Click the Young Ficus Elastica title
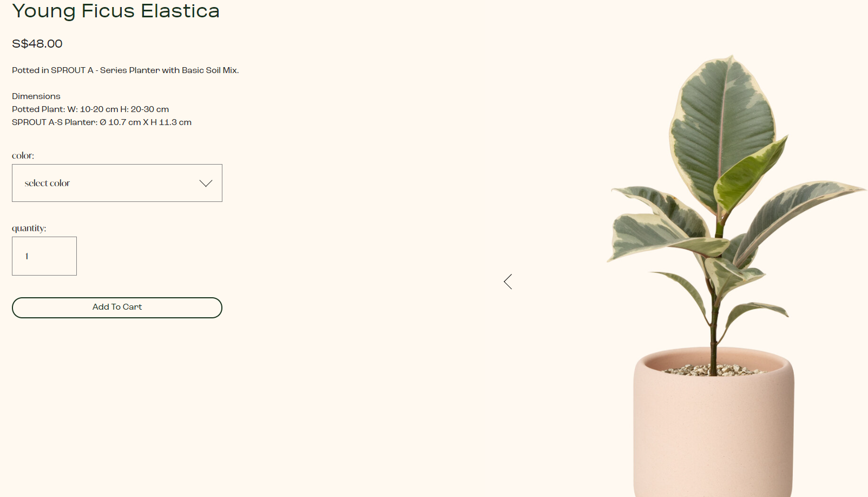 click(116, 11)
